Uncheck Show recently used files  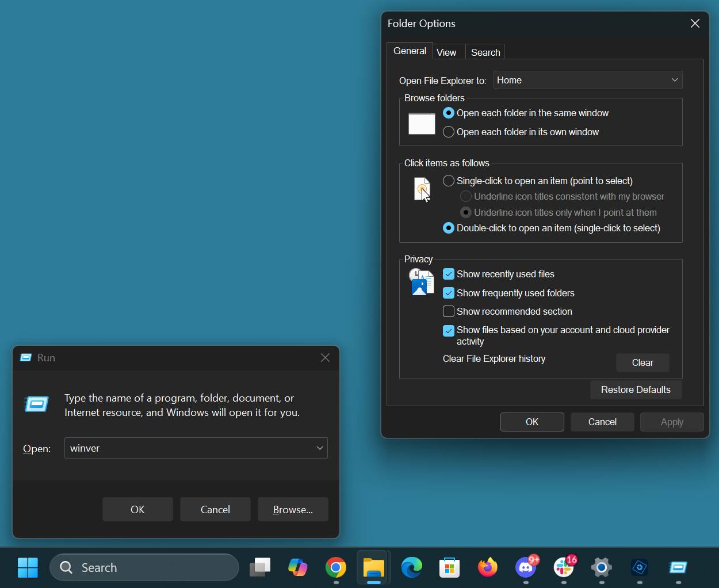pyautogui.click(x=449, y=274)
